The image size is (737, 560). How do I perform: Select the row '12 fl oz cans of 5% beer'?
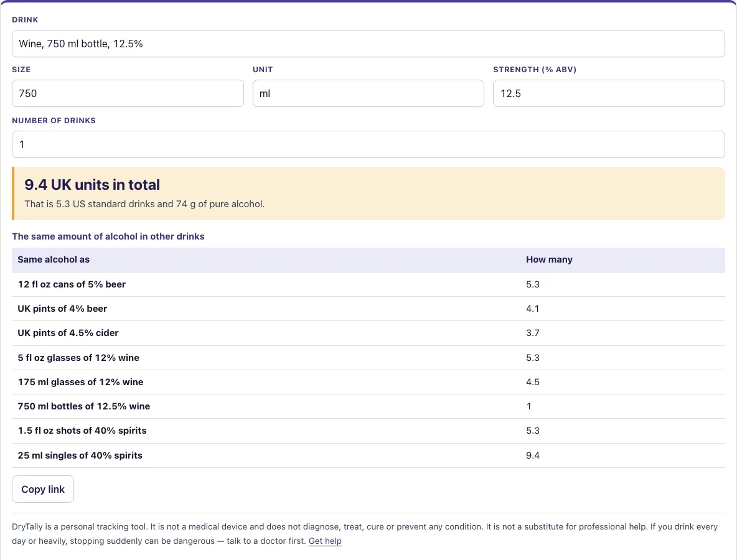(368, 284)
